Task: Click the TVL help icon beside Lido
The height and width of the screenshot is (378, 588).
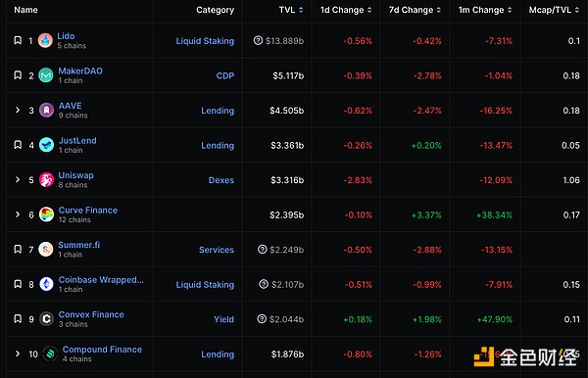Action: (x=258, y=40)
